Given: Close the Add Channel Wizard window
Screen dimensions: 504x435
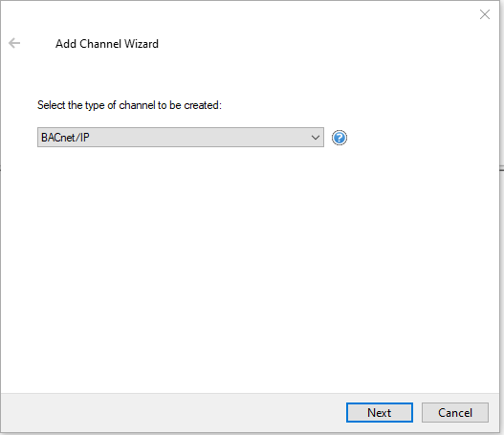Looking at the screenshot, I should [x=484, y=14].
